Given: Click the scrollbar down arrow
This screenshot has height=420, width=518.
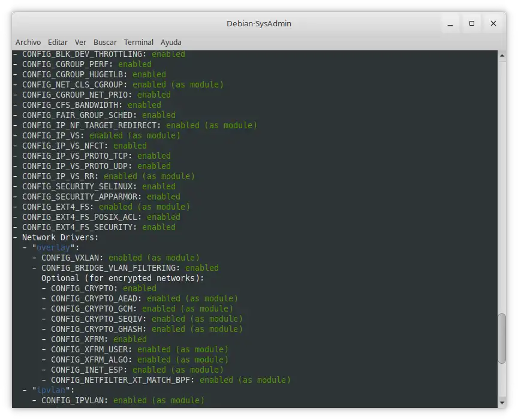Looking at the screenshot, I should coord(502,403).
